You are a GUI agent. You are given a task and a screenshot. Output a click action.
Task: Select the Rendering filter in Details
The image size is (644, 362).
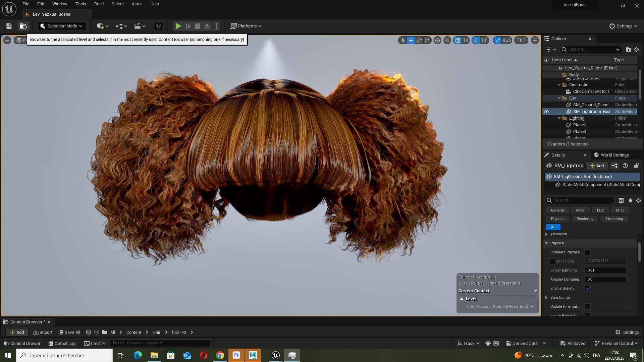(x=585, y=219)
